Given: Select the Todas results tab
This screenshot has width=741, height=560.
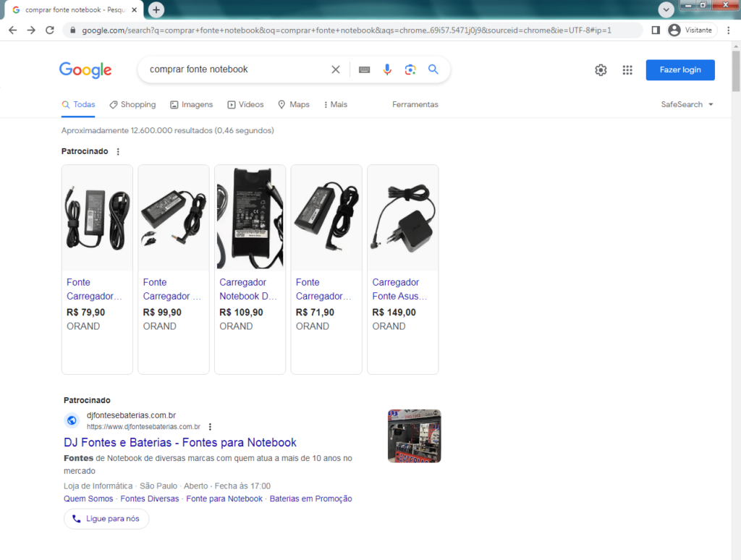Looking at the screenshot, I should 78,104.
